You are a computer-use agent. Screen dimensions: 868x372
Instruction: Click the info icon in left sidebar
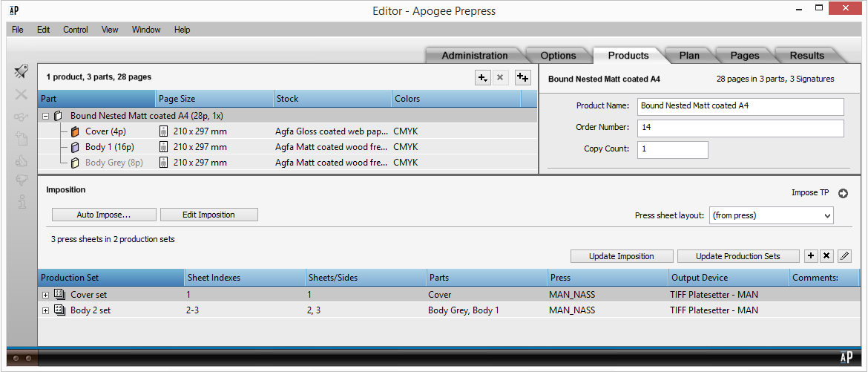pyautogui.click(x=22, y=202)
